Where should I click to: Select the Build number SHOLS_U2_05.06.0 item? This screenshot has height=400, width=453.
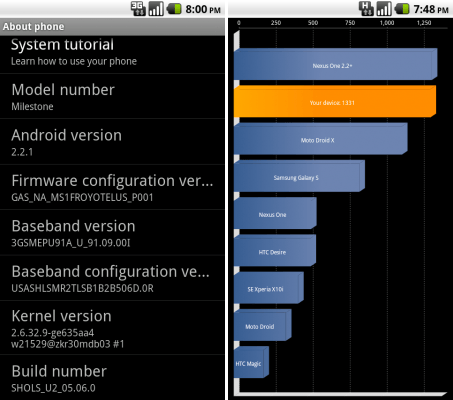112,377
